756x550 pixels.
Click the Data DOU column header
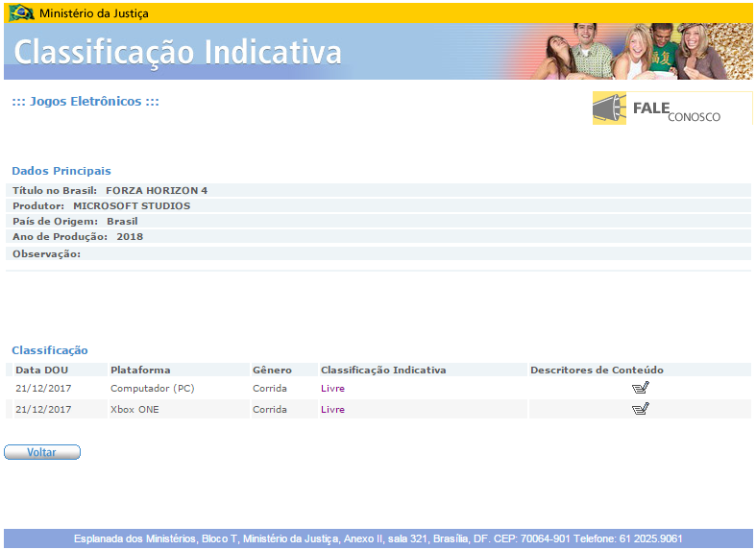pos(42,370)
